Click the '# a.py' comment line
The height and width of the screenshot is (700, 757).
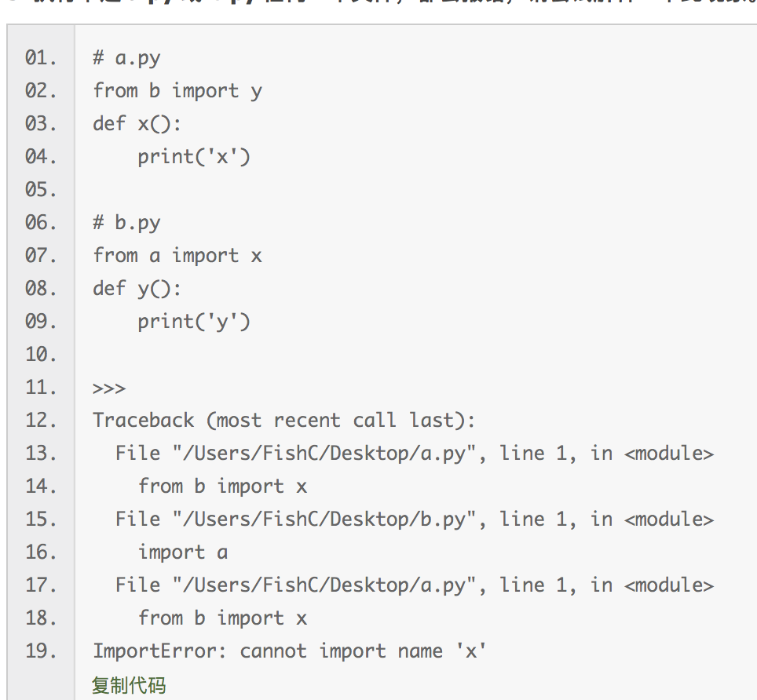point(126,58)
